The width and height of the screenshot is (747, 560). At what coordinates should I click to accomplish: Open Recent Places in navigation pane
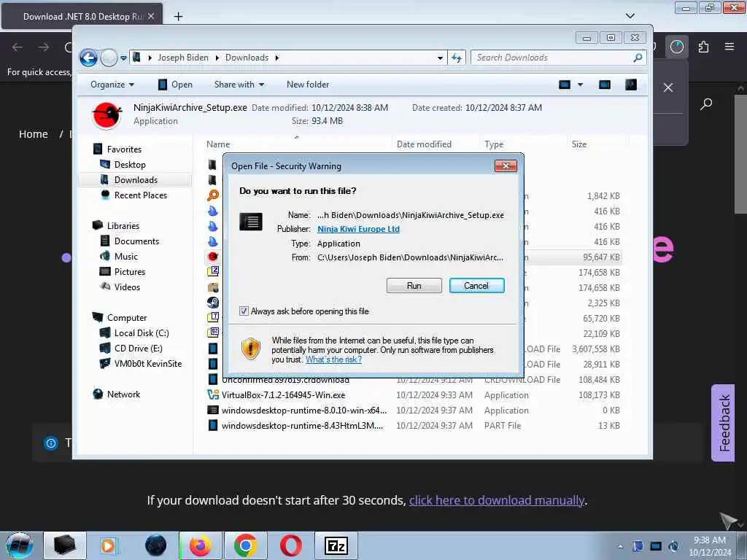tap(141, 195)
